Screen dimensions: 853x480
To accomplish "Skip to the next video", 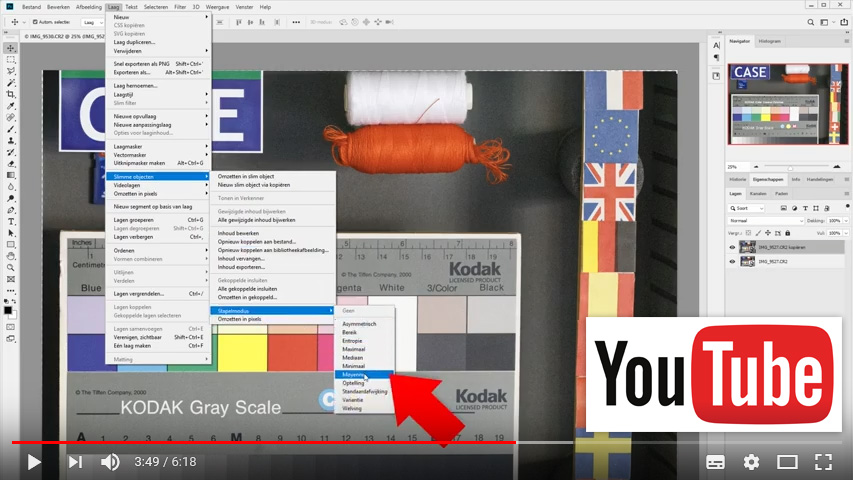I will point(75,462).
